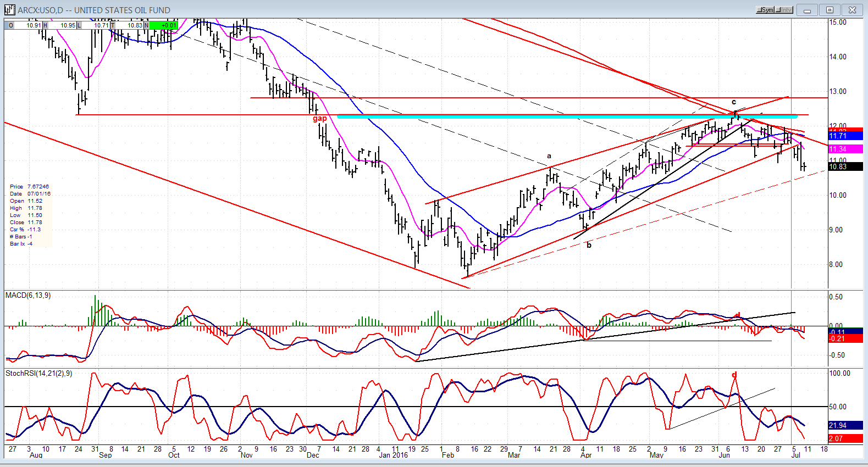The width and height of the screenshot is (868, 467).
Task: Click the 8.00 label on price axis
Action: [836, 265]
